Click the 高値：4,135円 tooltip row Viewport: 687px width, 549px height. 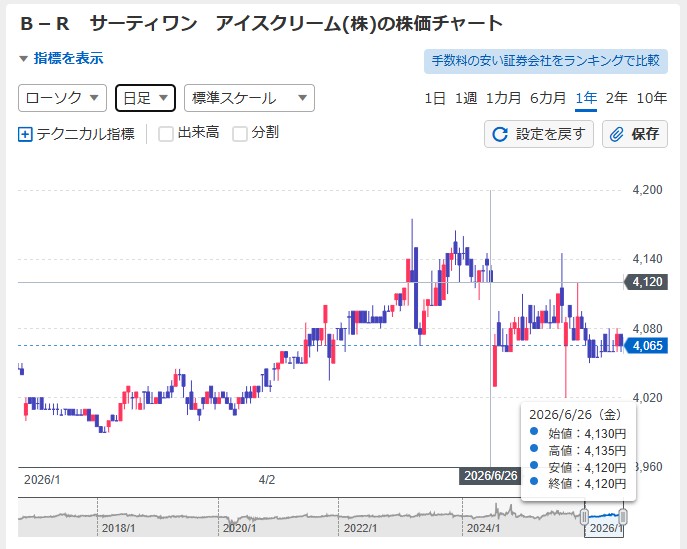click(578, 450)
